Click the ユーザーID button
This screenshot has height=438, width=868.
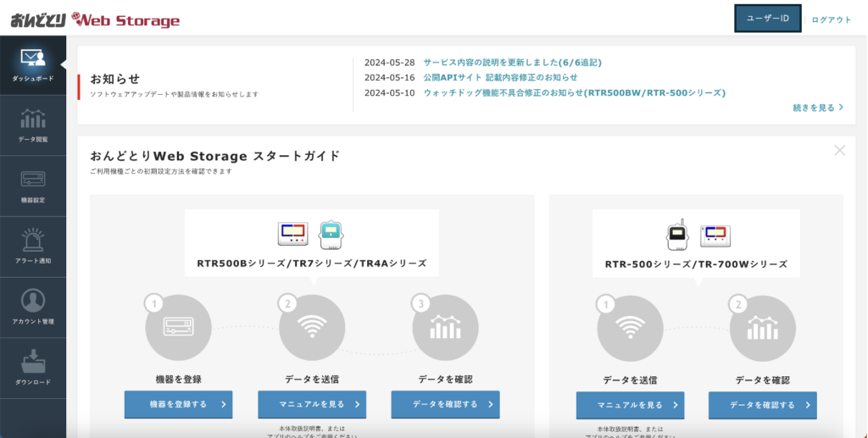click(x=768, y=19)
